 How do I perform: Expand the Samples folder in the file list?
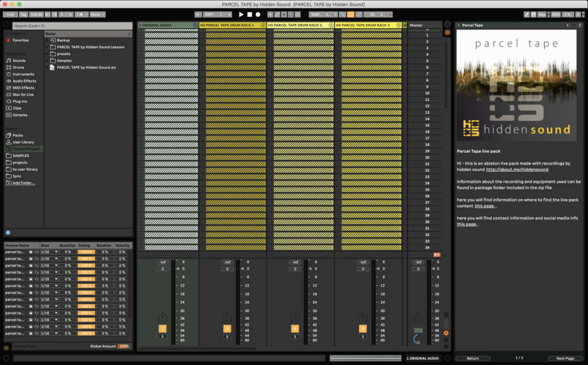[47, 60]
